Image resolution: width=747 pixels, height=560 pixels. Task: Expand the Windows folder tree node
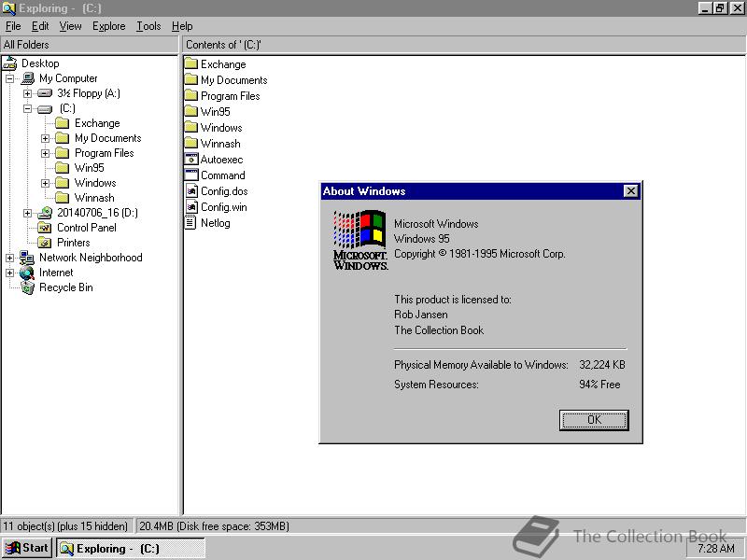(45, 183)
